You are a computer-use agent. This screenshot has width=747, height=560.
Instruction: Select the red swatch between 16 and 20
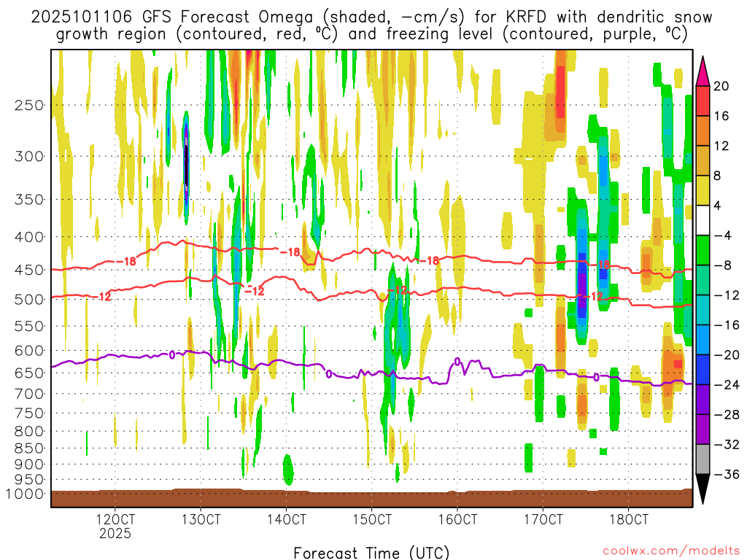[703, 101]
